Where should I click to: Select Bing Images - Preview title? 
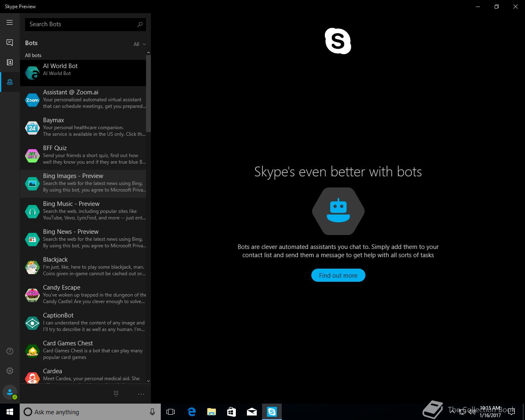73,176
